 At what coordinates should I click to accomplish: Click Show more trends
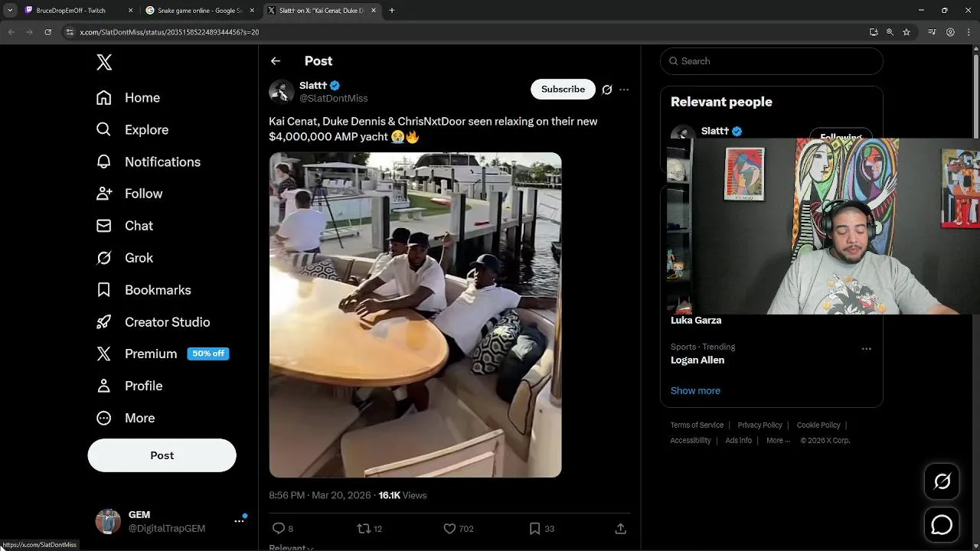pyautogui.click(x=695, y=391)
